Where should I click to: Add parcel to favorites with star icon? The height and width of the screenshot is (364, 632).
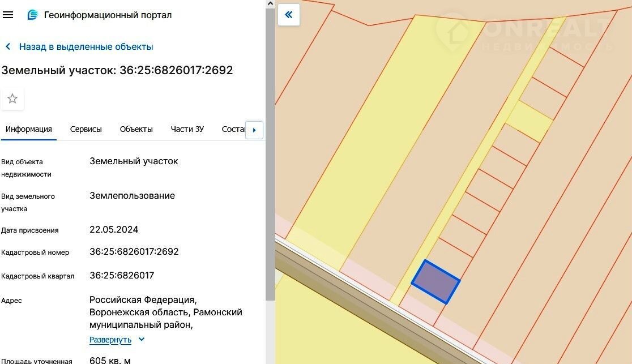point(12,99)
